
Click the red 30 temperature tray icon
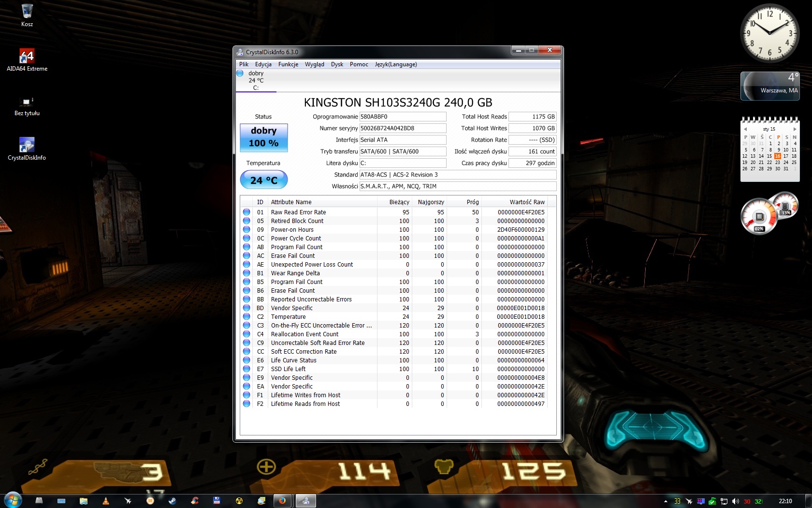747,501
